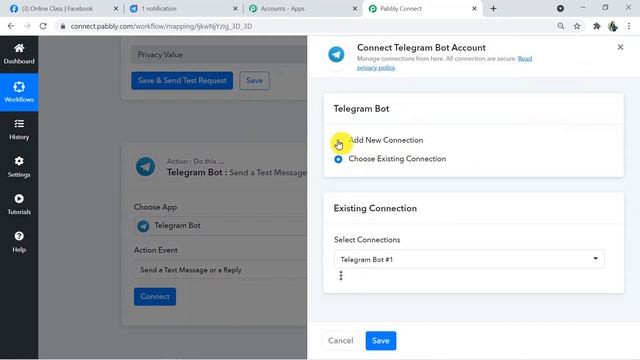Image resolution: width=640 pixels, height=360 pixels.
Task: Click the browser zoom magnifier icon
Action: pos(561,26)
